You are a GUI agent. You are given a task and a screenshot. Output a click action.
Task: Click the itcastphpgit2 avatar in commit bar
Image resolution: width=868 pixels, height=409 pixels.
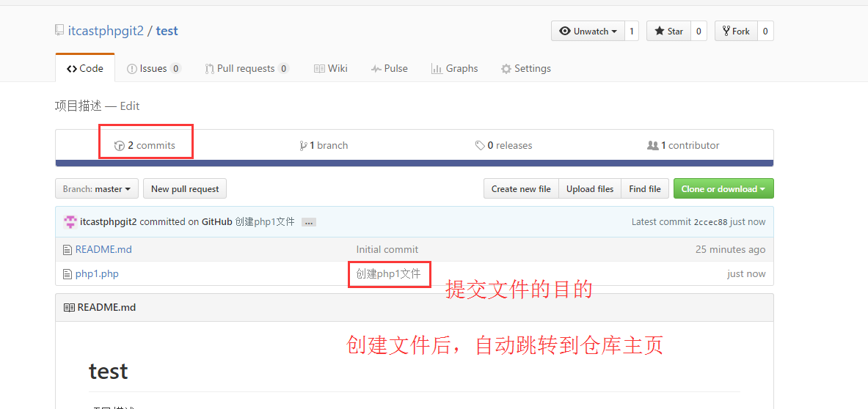click(x=70, y=221)
